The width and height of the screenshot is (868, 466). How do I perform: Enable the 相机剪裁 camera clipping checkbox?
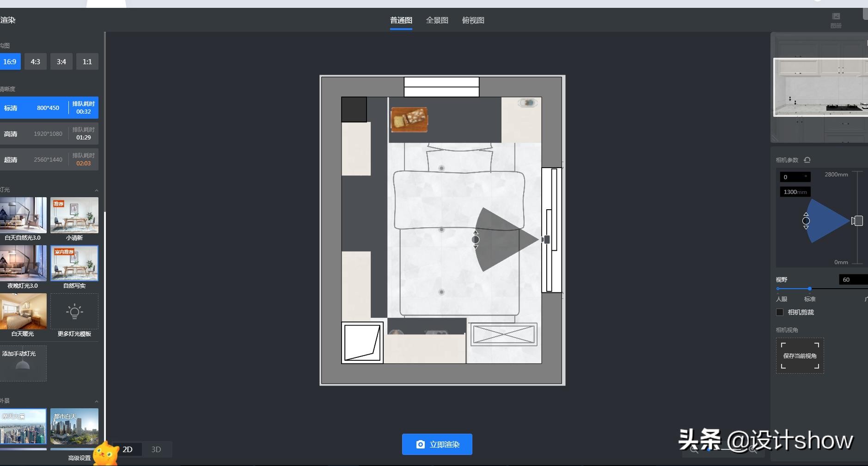pyautogui.click(x=780, y=312)
